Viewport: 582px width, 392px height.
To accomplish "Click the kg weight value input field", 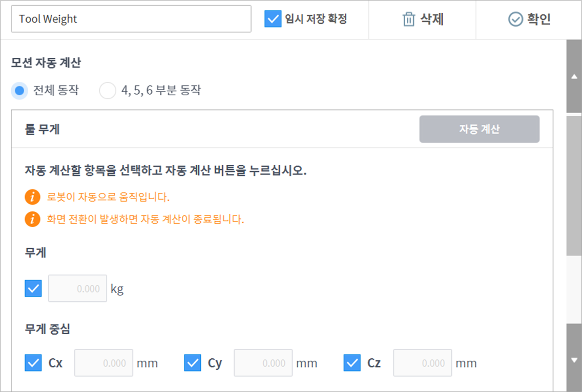I will pyautogui.click(x=77, y=288).
